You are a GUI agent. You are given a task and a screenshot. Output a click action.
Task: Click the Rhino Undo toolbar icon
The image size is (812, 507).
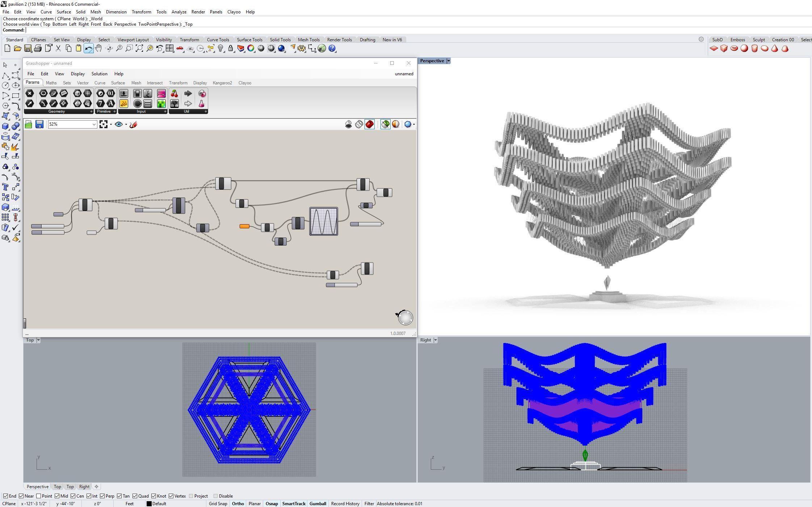pos(88,49)
